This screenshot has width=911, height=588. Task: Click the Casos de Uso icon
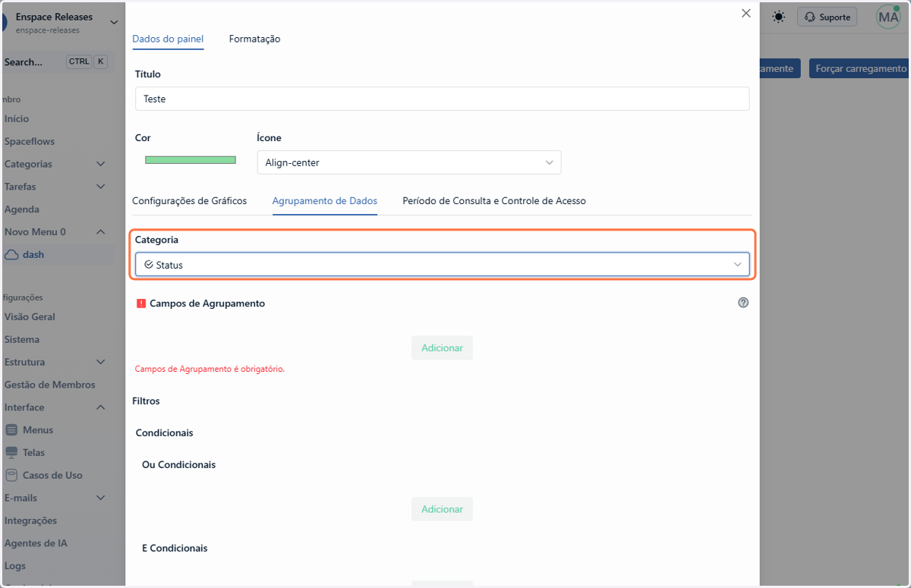click(x=11, y=476)
